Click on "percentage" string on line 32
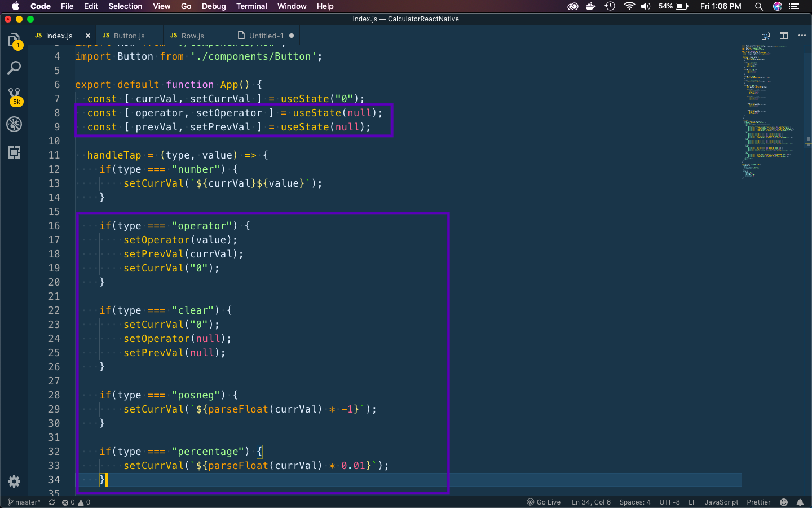The width and height of the screenshot is (812, 508). (208, 452)
